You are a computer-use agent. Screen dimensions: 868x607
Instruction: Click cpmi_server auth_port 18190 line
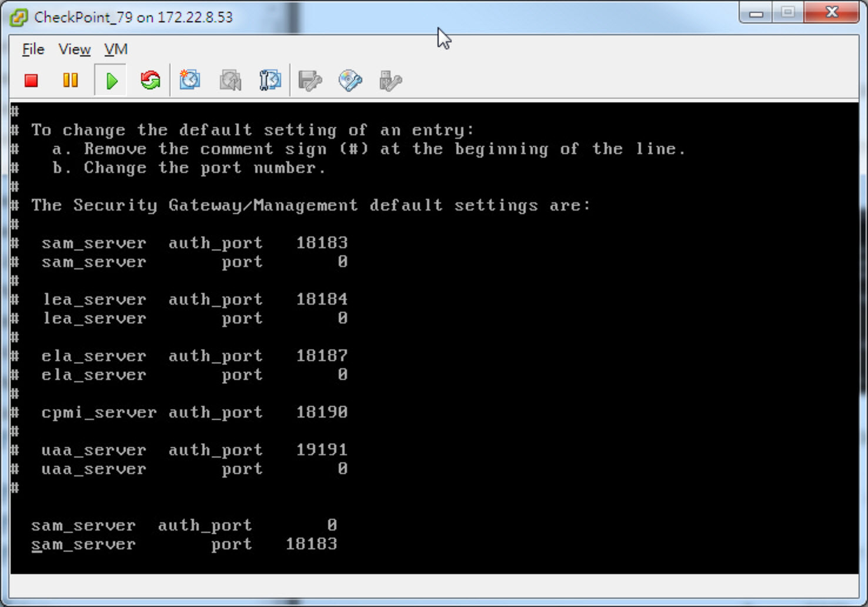pos(180,412)
